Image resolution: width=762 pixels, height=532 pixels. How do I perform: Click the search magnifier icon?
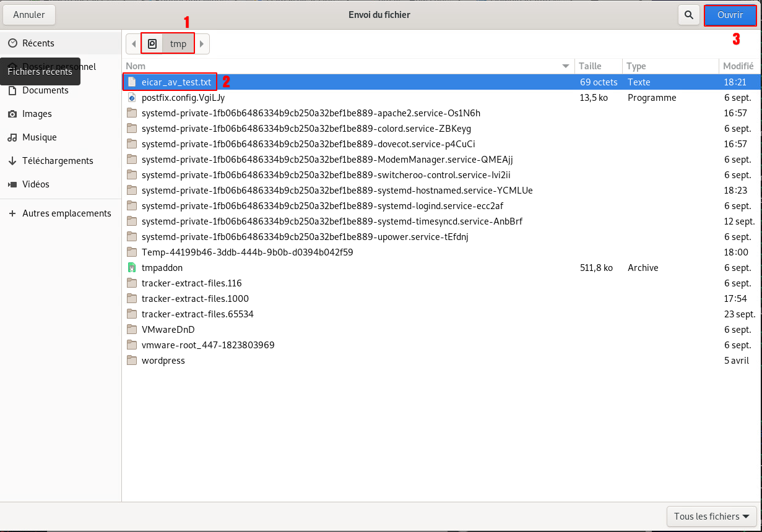click(688, 15)
